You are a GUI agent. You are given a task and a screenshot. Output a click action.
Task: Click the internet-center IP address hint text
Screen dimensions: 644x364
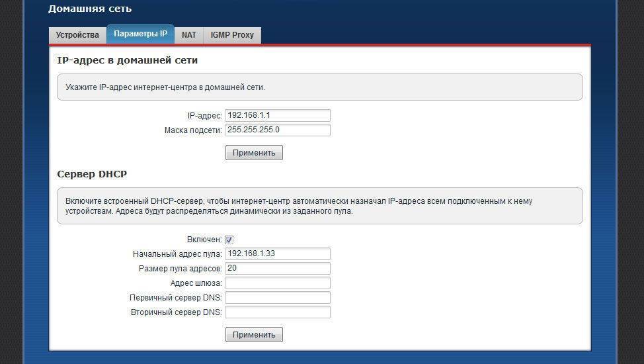click(165, 87)
